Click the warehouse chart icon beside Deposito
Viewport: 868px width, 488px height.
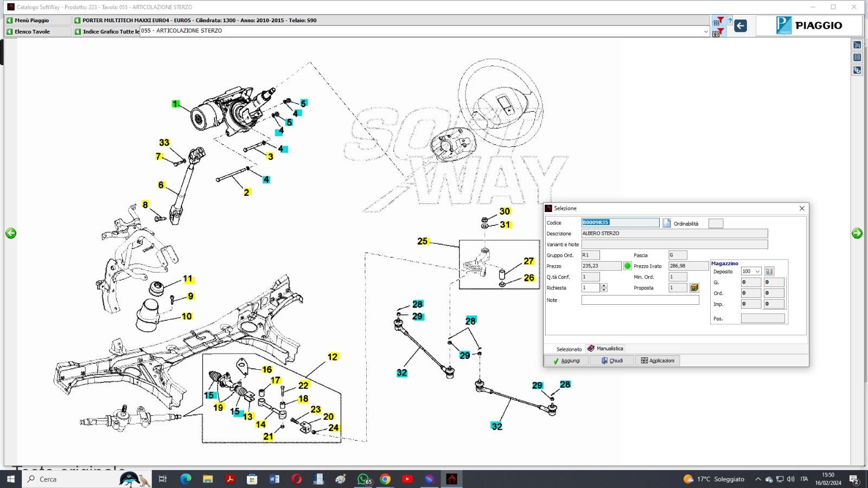pos(769,271)
